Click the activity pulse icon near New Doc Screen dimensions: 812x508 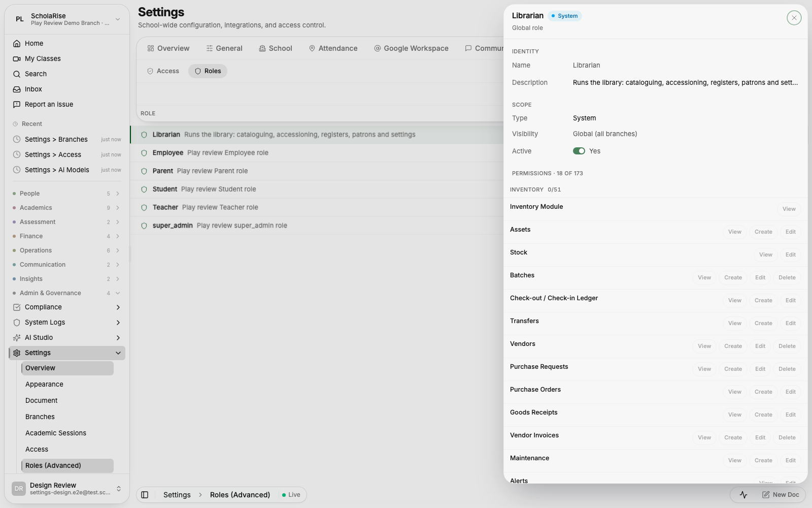pos(743,495)
